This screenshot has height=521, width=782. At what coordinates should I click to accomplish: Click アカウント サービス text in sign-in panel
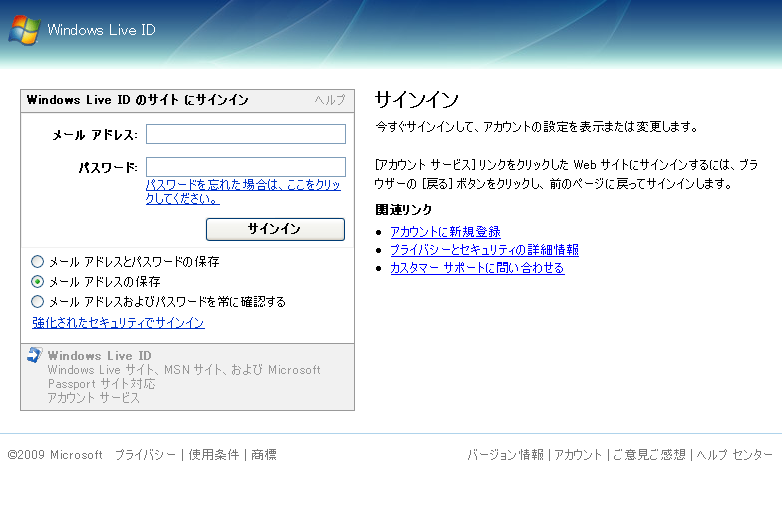coord(94,398)
